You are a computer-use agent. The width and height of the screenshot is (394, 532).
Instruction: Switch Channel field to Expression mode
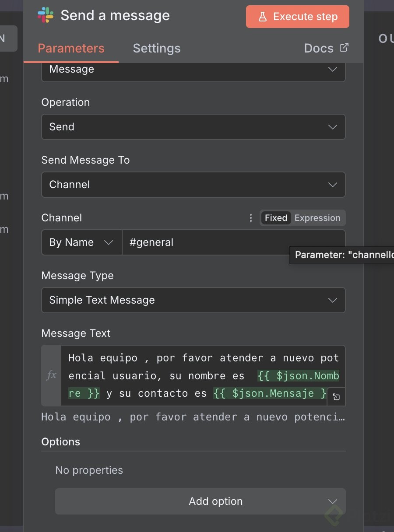(x=317, y=218)
